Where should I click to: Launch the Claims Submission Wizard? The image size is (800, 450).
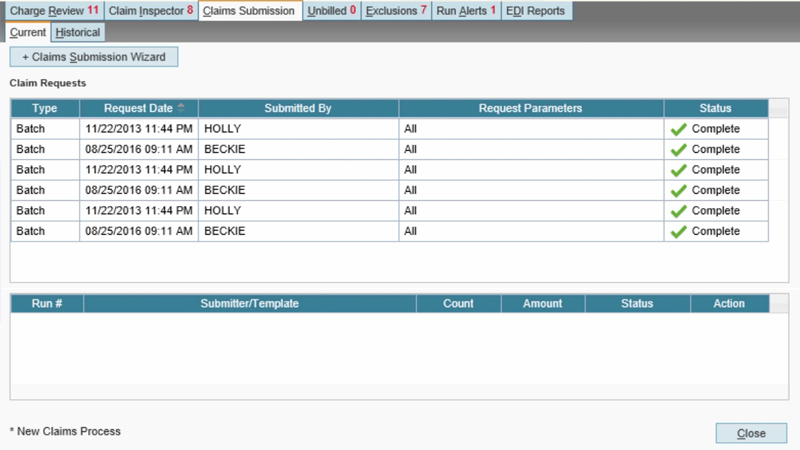tap(94, 57)
